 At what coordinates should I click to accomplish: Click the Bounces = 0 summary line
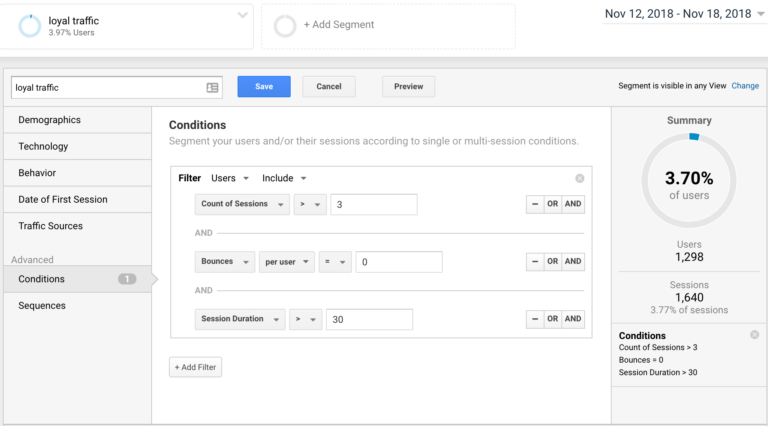[641, 360]
